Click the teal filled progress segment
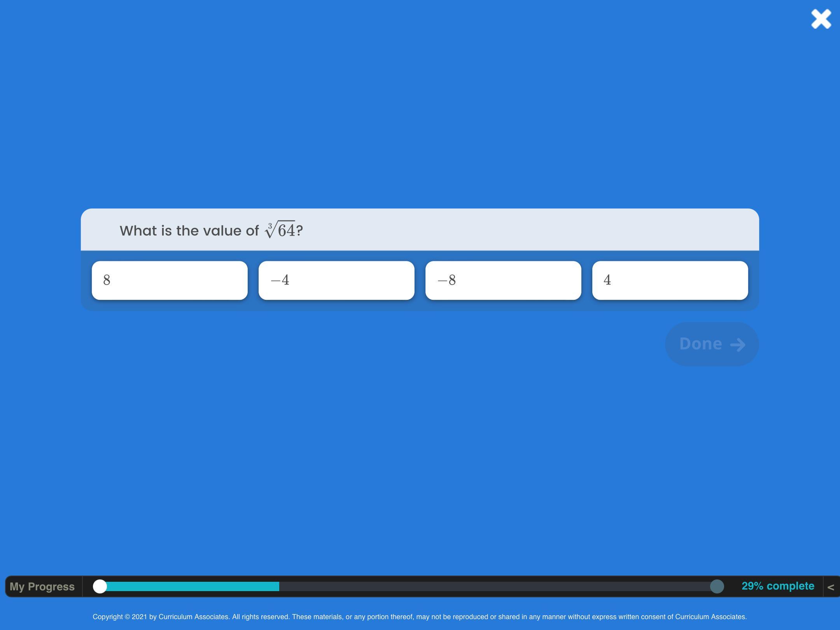Screen dimensions: 840x630 tap(192, 586)
